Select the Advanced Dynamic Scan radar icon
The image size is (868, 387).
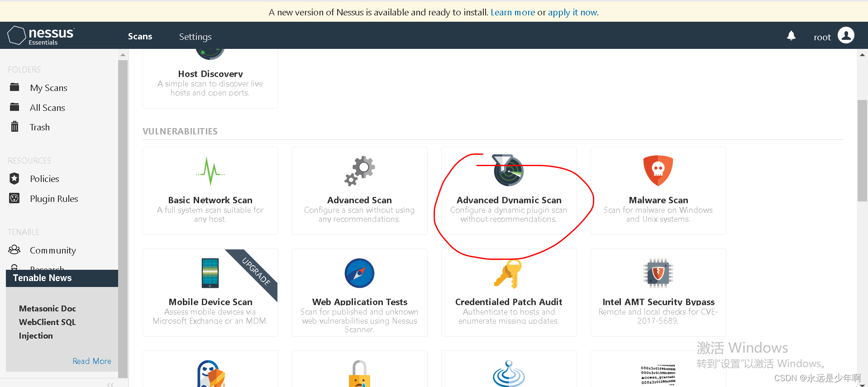click(508, 170)
